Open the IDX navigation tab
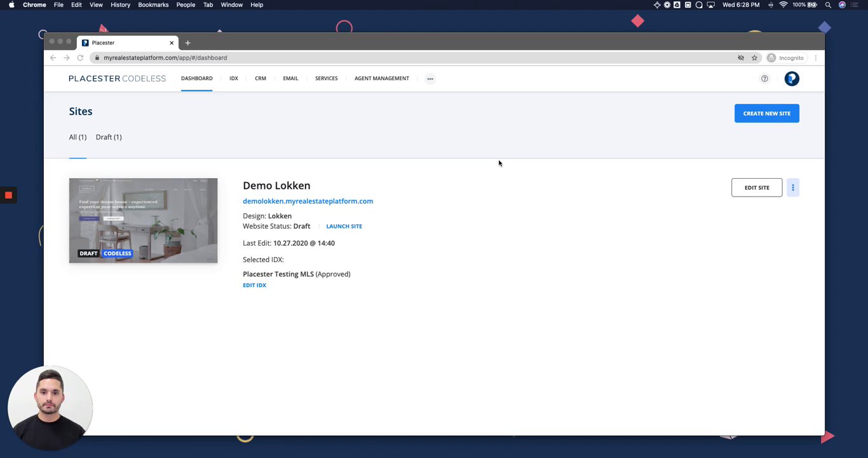Screen dimensions: 868x458 (234, 78)
